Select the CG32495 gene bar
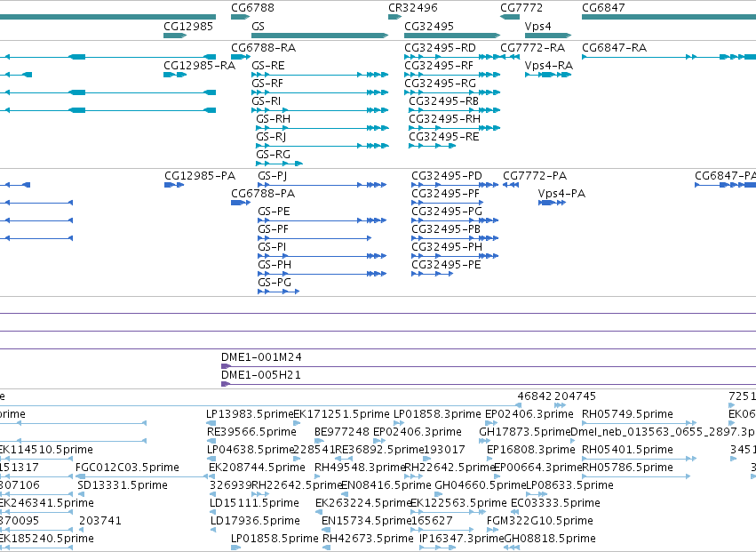Image resolution: width=756 pixels, height=552 pixels. 452,36
